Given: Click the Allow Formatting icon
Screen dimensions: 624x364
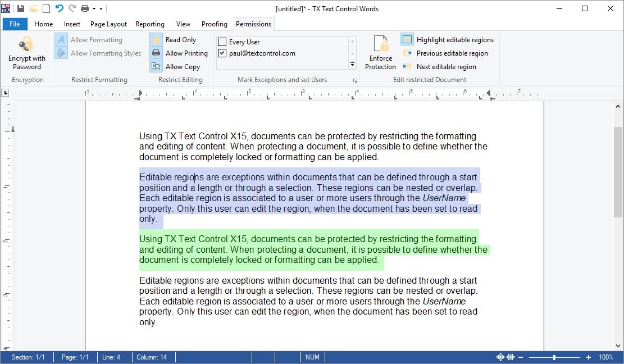Looking at the screenshot, I should point(61,39).
